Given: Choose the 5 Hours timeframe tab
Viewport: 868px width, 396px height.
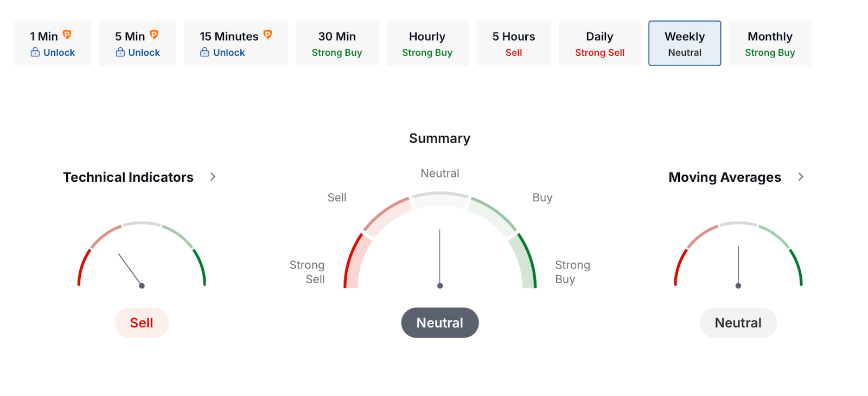Looking at the screenshot, I should [x=514, y=43].
